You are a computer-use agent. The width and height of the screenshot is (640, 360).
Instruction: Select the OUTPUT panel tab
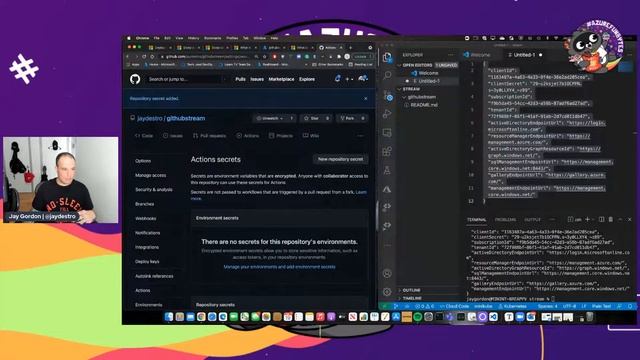(532, 220)
